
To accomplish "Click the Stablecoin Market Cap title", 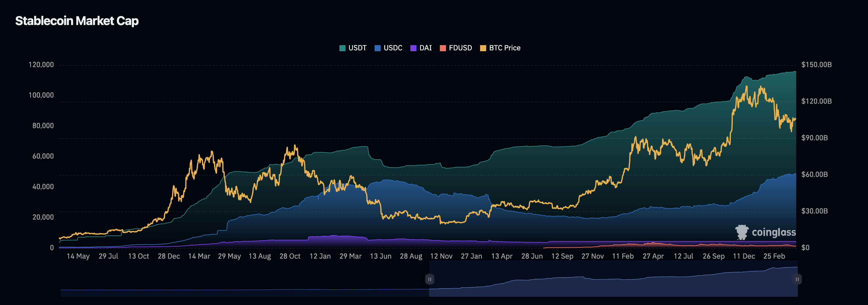I will tap(77, 21).
